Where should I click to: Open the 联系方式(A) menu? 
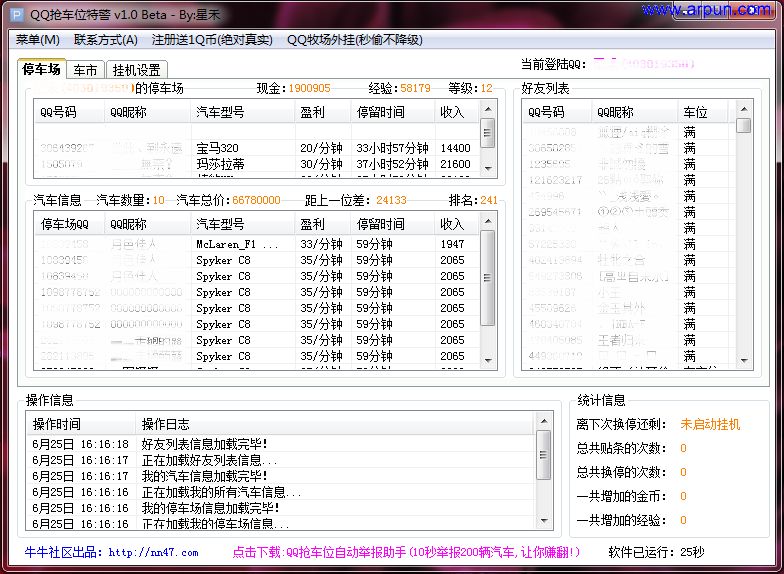point(106,40)
